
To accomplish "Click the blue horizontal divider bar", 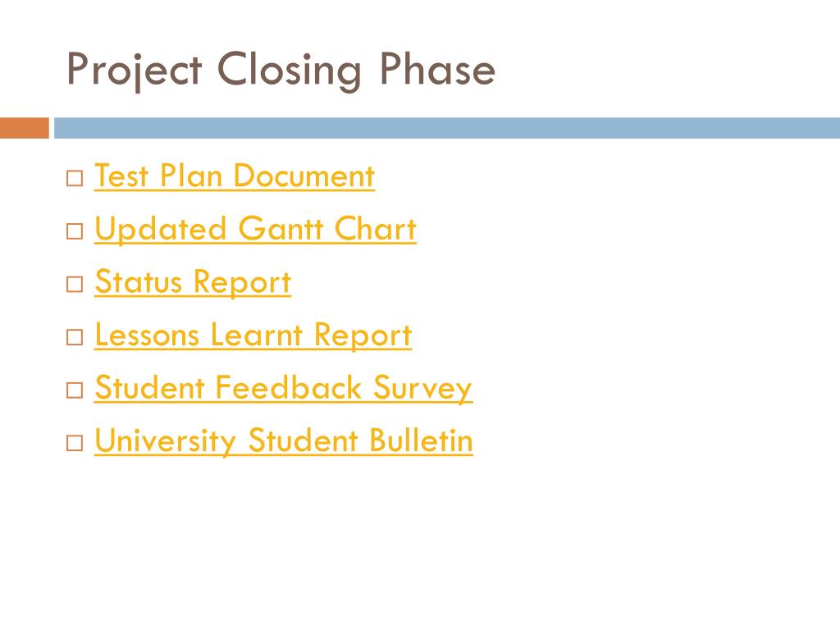I will (x=447, y=128).
